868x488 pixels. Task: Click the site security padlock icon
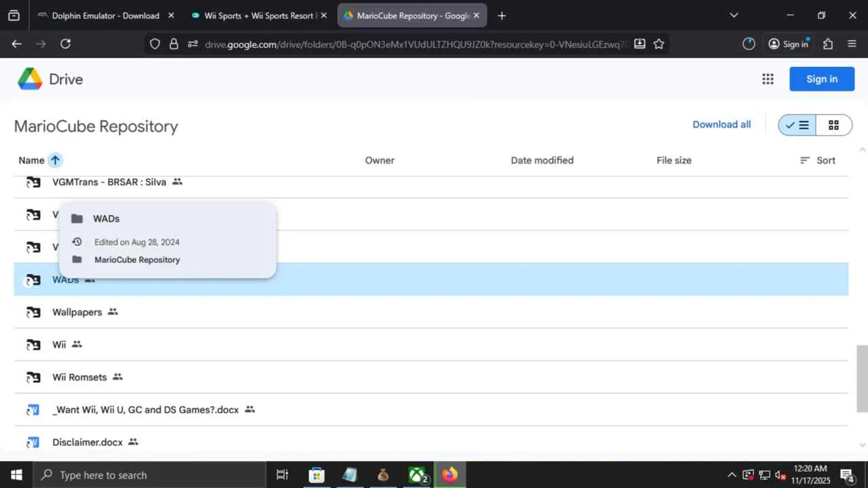pos(174,44)
